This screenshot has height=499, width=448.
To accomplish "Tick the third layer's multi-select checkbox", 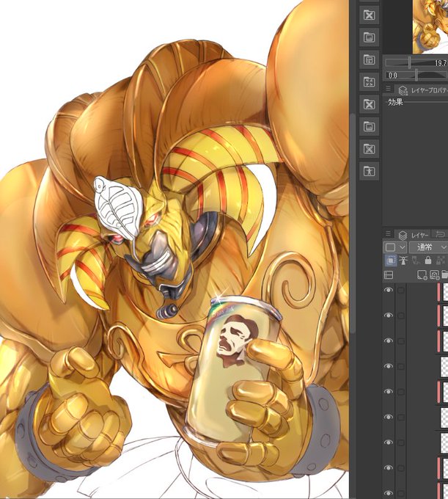I will point(401,340).
